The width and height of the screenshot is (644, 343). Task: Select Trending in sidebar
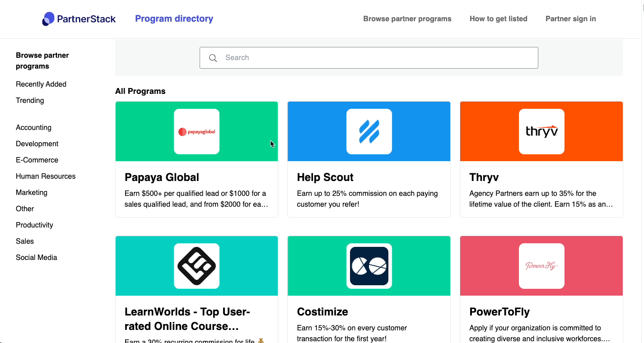(30, 100)
